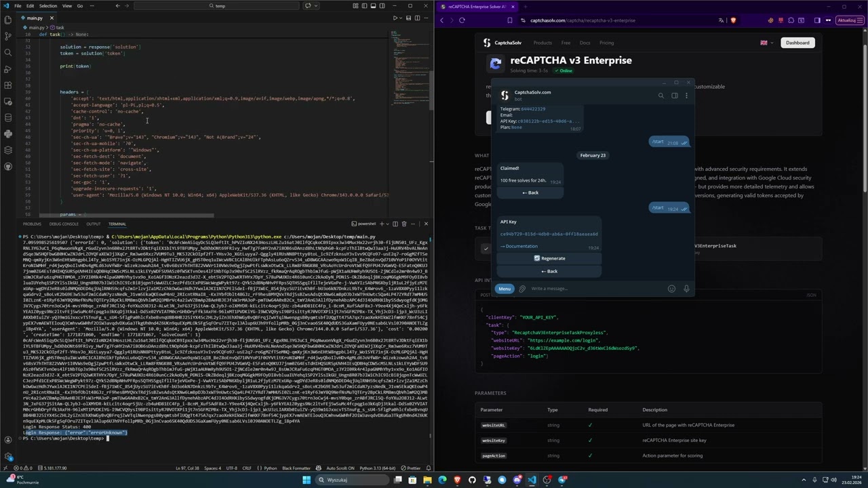The width and height of the screenshot is (868, 488).
Task: Click UTF-8 encoding in status bar
Action: click(x=231, y=468)
